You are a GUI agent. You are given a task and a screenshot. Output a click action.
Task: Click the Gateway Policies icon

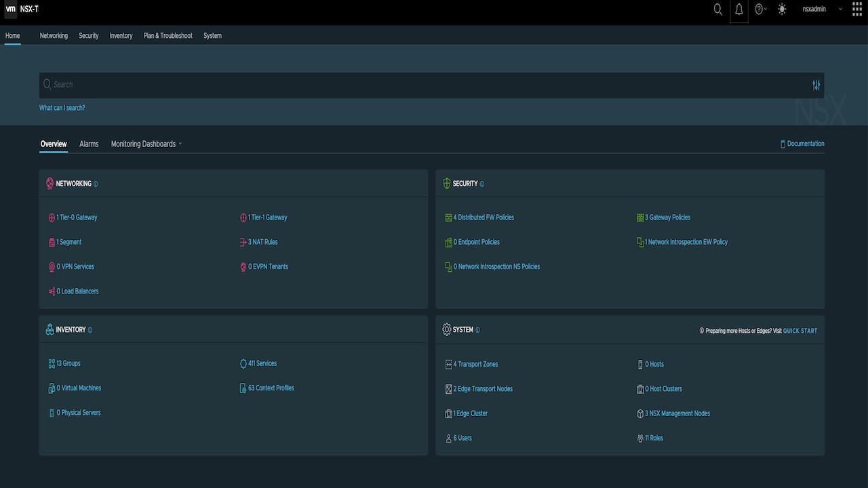(x=640, y=218)
